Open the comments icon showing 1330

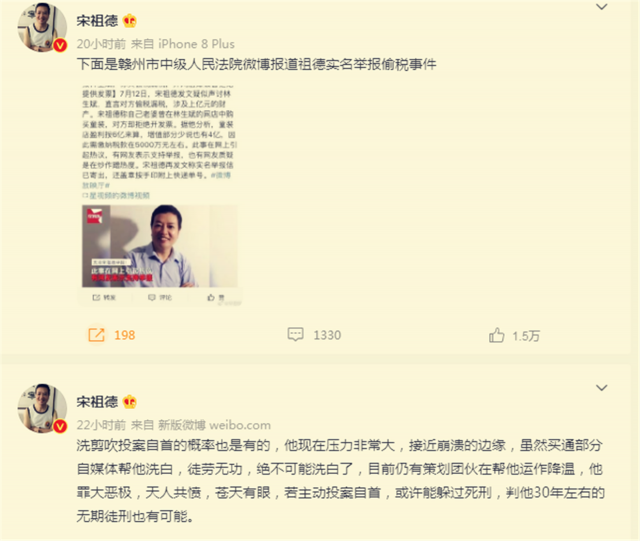point(296,334)
